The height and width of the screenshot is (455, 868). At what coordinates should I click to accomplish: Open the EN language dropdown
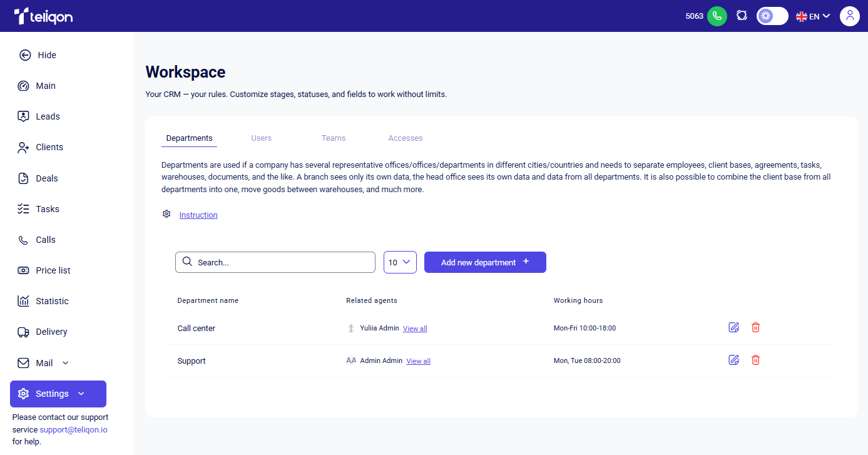point(813,16)
